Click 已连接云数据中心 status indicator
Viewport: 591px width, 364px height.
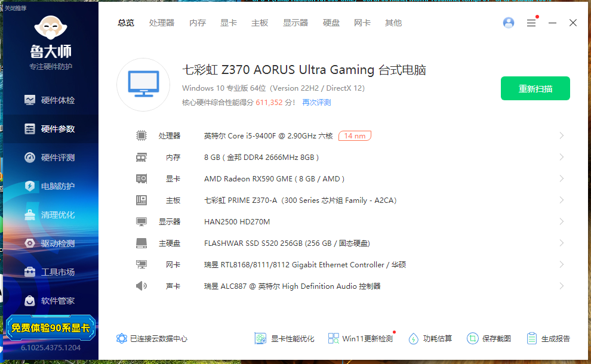pos(152,338)
